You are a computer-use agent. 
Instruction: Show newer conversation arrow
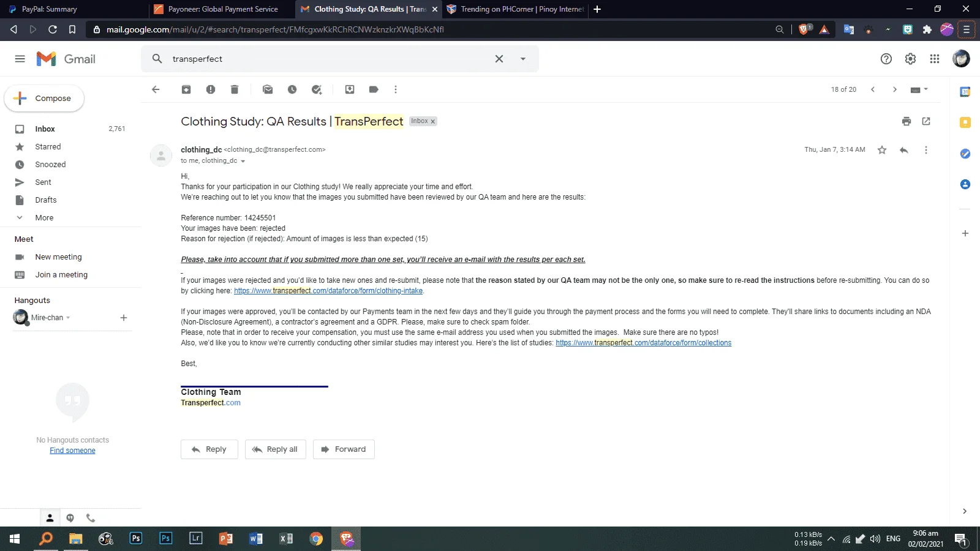point(873,89)
